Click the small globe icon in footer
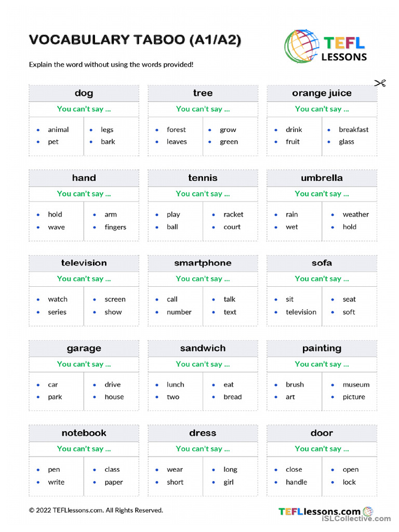The width and height of the screenshot is (399, 532). coord(368,511)
